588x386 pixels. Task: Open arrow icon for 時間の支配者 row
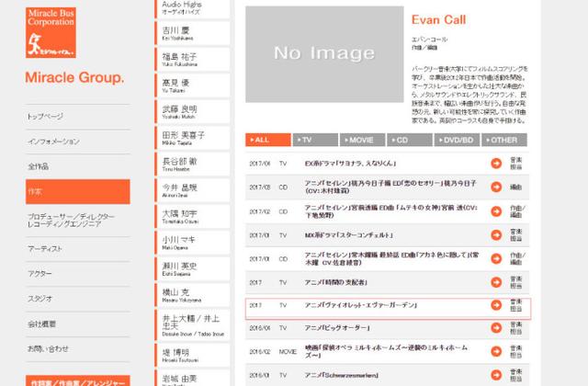[496, 282]
